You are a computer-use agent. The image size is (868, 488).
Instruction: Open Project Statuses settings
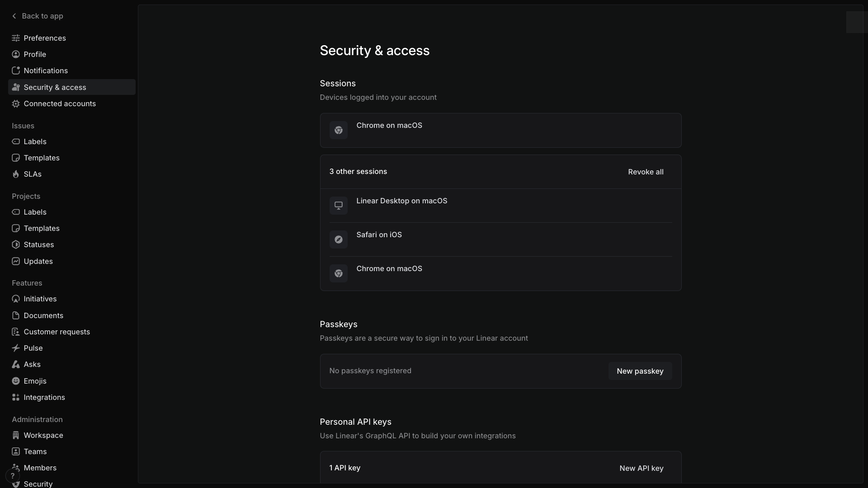38,244
